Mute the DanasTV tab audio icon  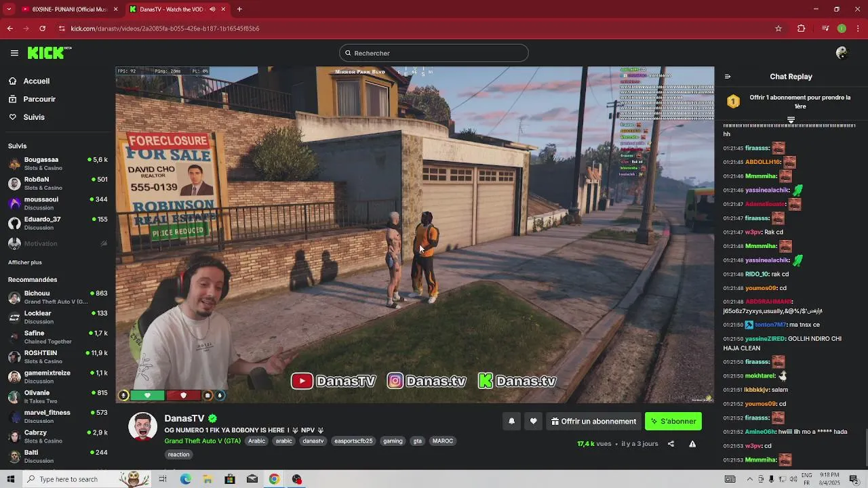click(212, 9)
